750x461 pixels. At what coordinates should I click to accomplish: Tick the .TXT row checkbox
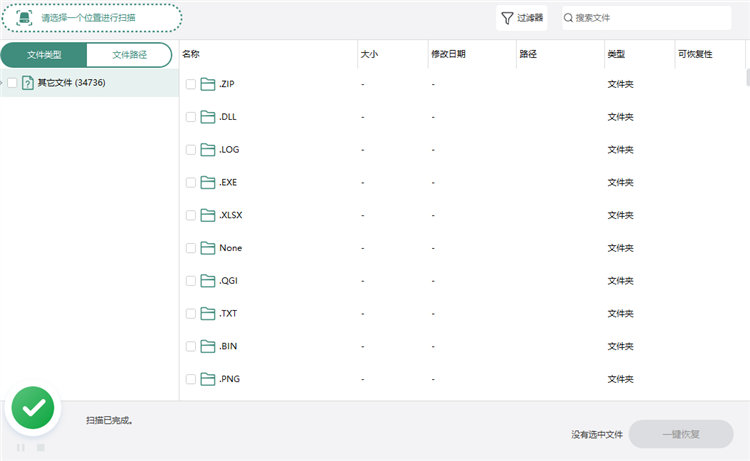click(x=190, y=313)
